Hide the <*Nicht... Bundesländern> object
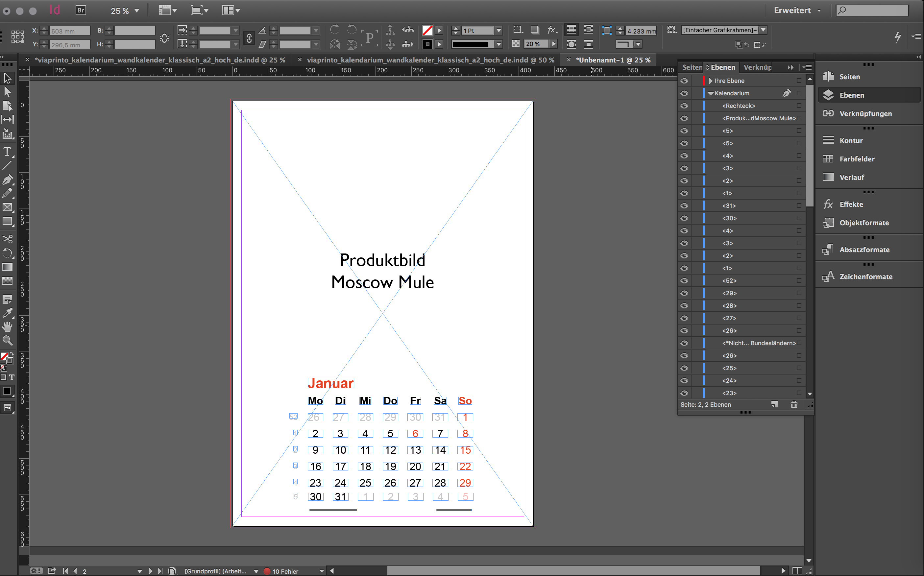The height and width of the screenshot is (576, 924). (x=684, y=343)
